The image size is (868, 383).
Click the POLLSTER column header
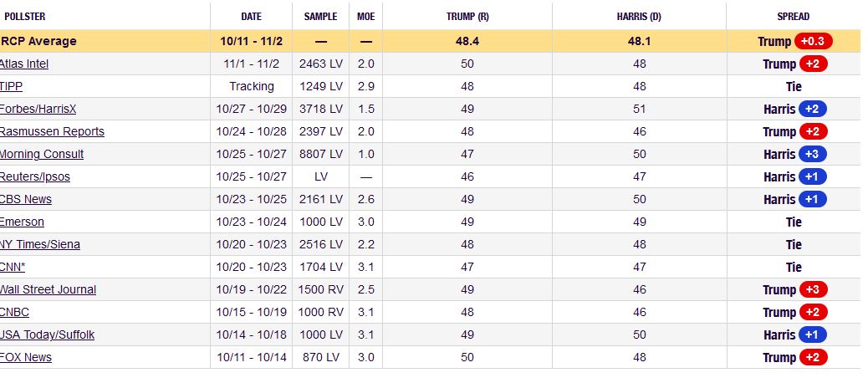coord(24,16)
